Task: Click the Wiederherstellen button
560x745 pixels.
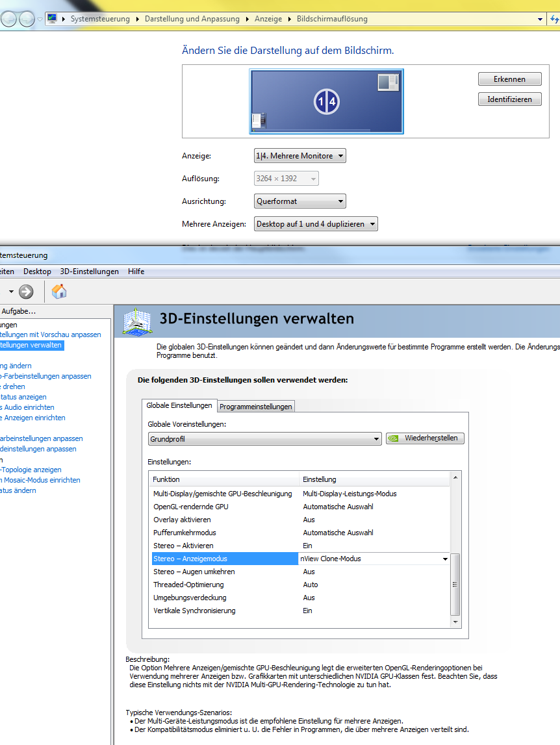Action: (x=425, y=438)
